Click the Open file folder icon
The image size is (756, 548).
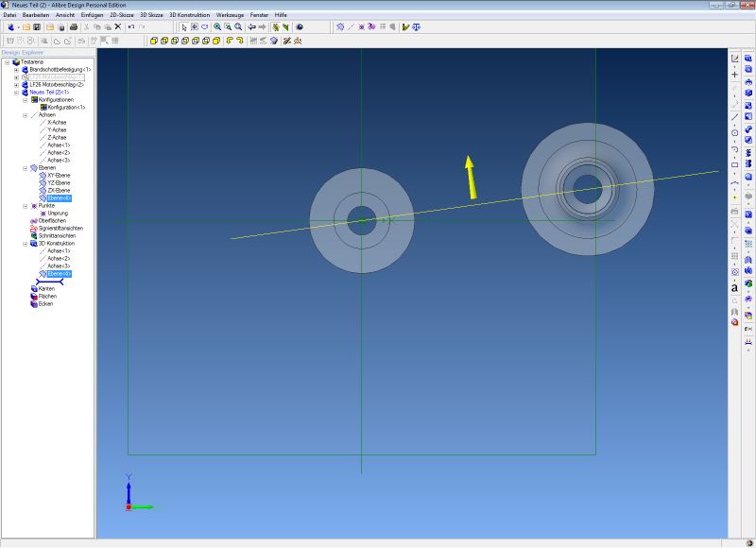click(26, 27)
